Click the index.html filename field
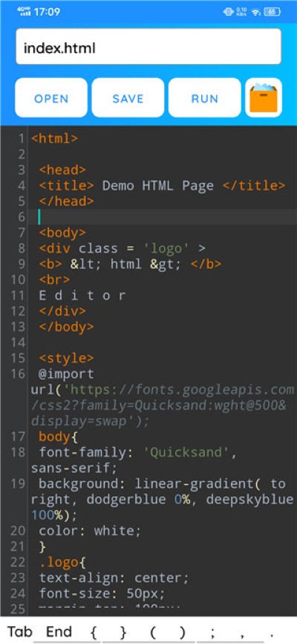The image size is (297, 644). pyautogui.click(x=148, y=47)
